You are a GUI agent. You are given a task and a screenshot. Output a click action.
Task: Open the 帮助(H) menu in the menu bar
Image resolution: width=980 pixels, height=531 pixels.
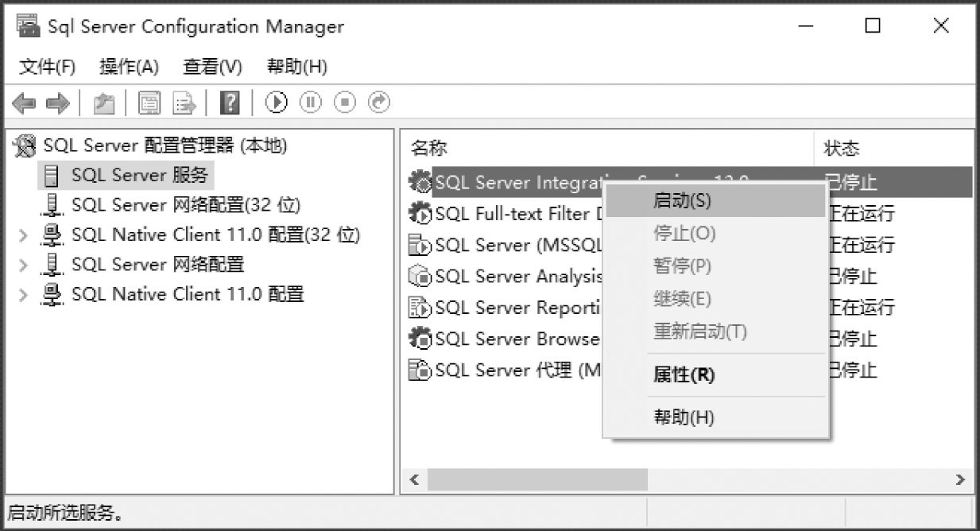pyautogui.click(x=296, y=67)
